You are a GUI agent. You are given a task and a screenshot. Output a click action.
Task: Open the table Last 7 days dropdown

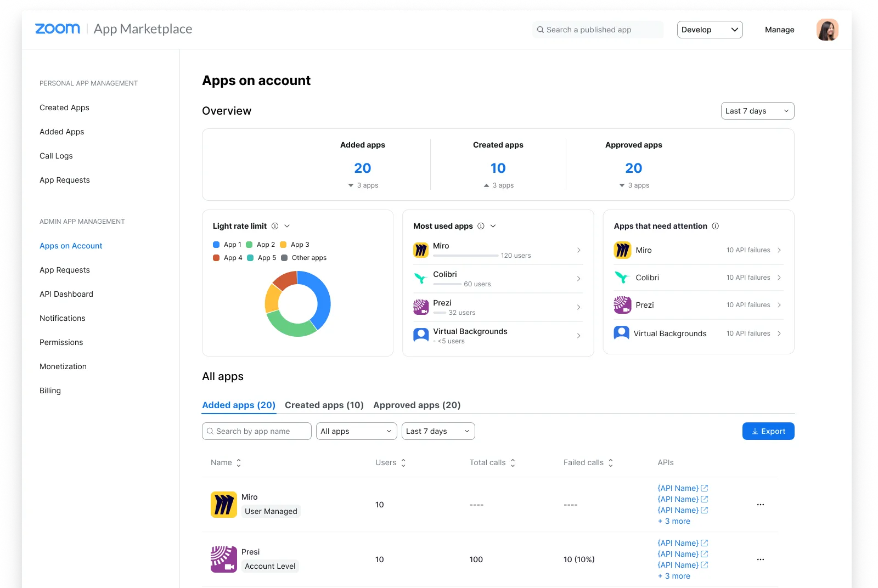tap(438, 431)
